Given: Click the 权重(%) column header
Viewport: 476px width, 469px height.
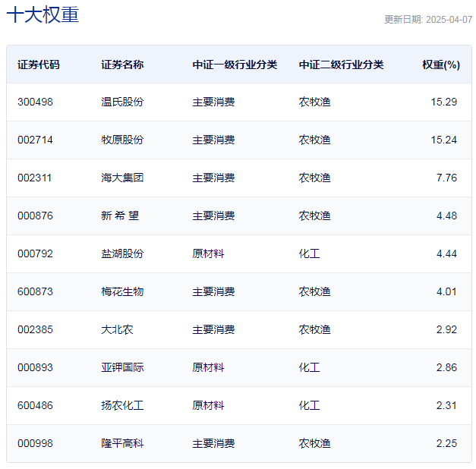Looking at the screenshot, I should click(x=440, y=65).
